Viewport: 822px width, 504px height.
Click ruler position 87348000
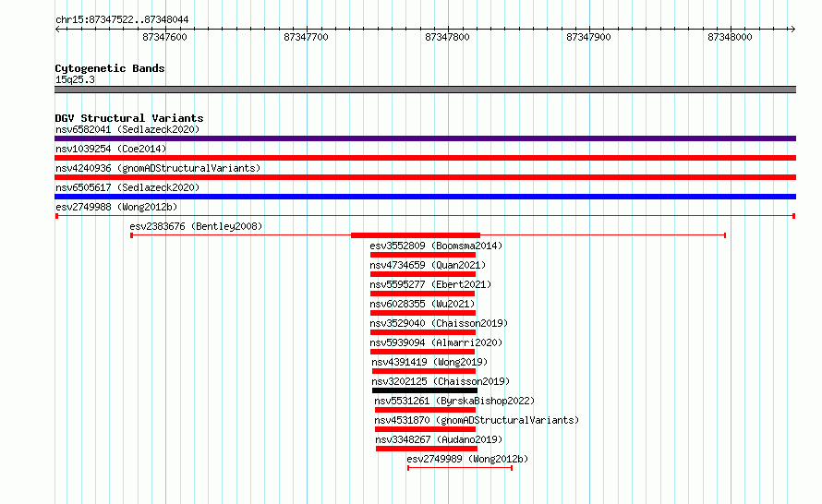[730, 37]
